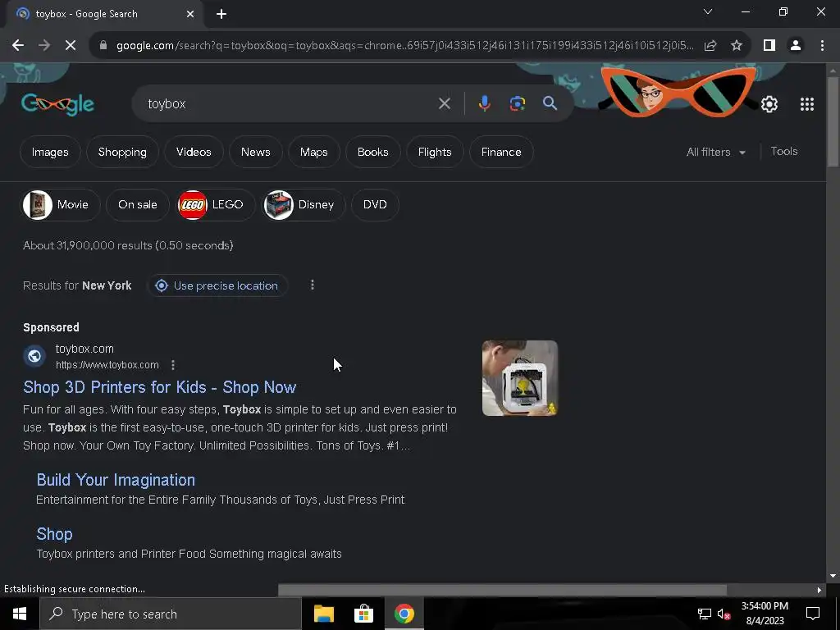Open a new browser tab
The width and height of the screenshot is (840, 630).
[221, 14]
